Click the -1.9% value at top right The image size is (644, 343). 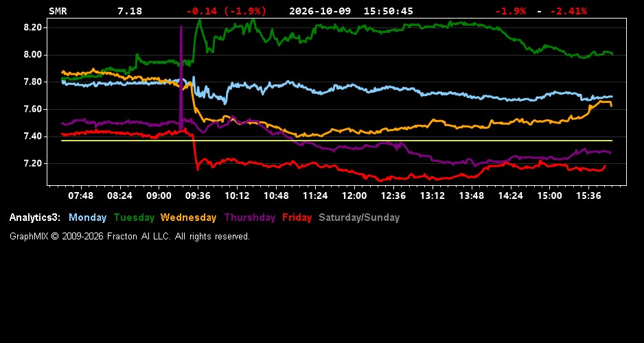511,11
